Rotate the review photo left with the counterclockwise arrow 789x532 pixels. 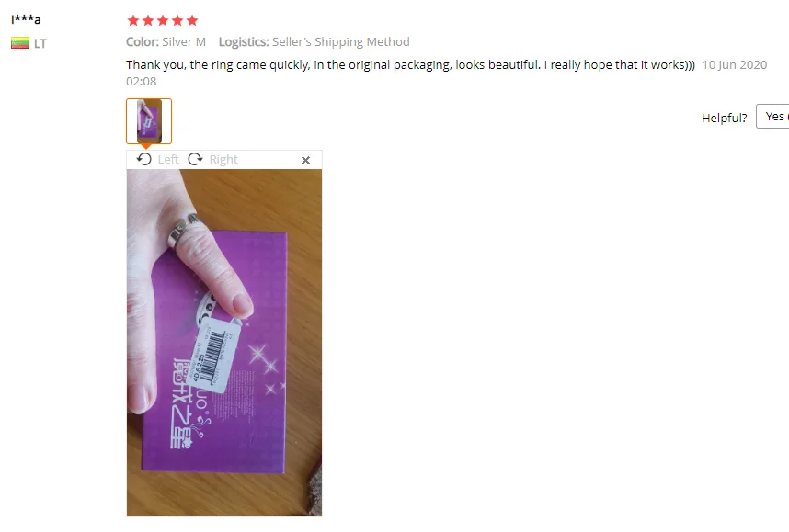(x=143, y=159)
